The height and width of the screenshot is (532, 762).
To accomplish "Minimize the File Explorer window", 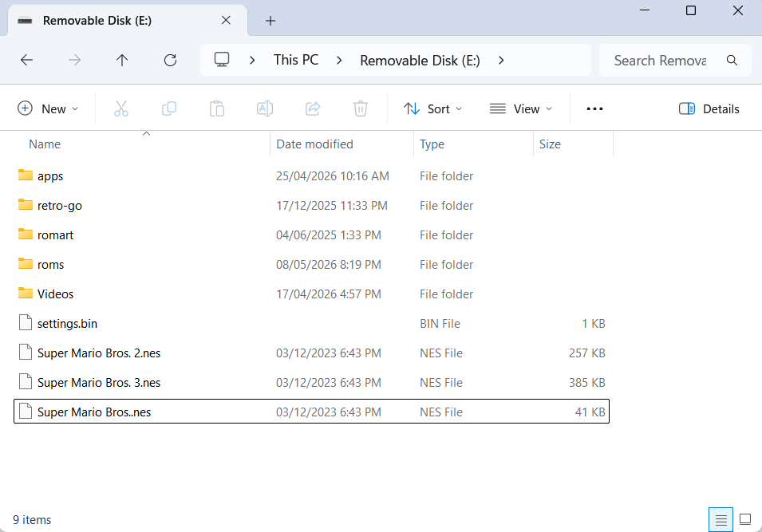I will pyautogui.click(x=645, y=10).
